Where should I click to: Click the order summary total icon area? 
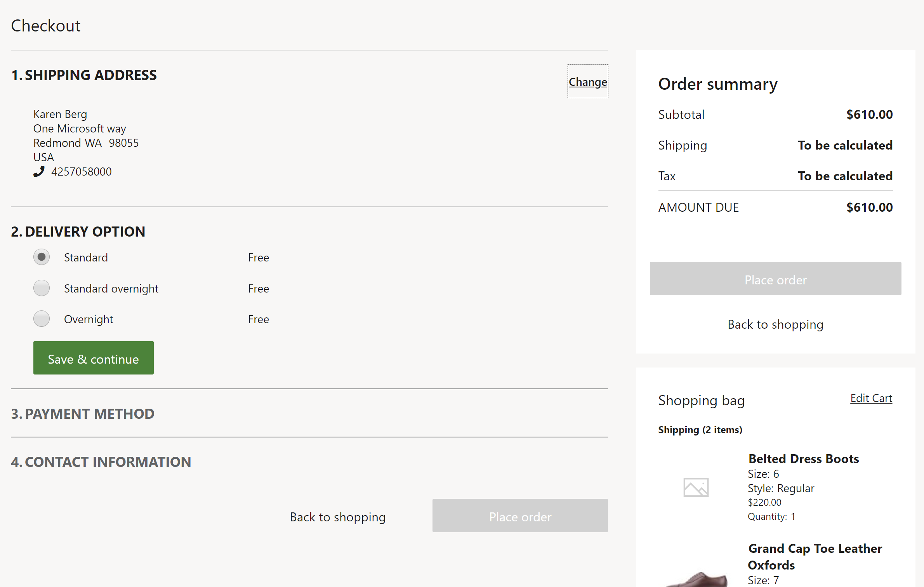point(775,207)
